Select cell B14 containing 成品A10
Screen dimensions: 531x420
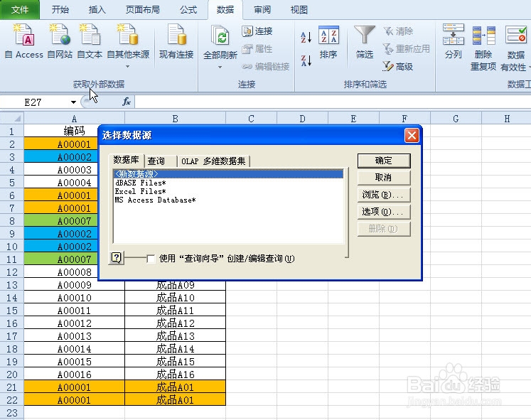(x=175, y=298)
